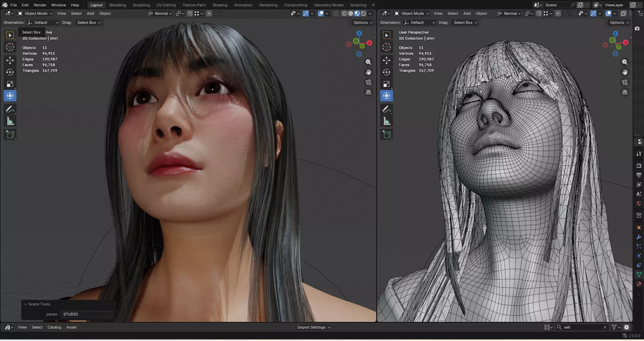Image resolution: width=644 pixels, height=341 pixels.
Task: Switch to the Geometry Nodes workspace tab
Action: tap(329, 5)
